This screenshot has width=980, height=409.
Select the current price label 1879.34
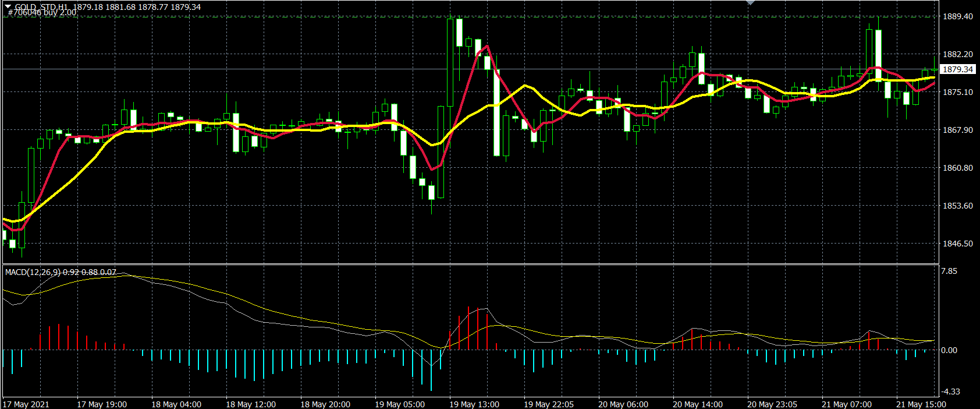click(x=957, y=69)
